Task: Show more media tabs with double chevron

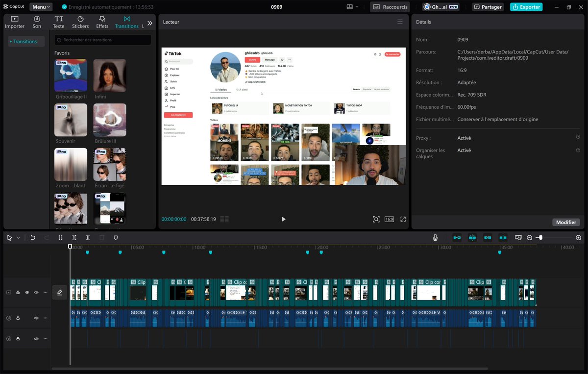Action: tap(149, 23)
